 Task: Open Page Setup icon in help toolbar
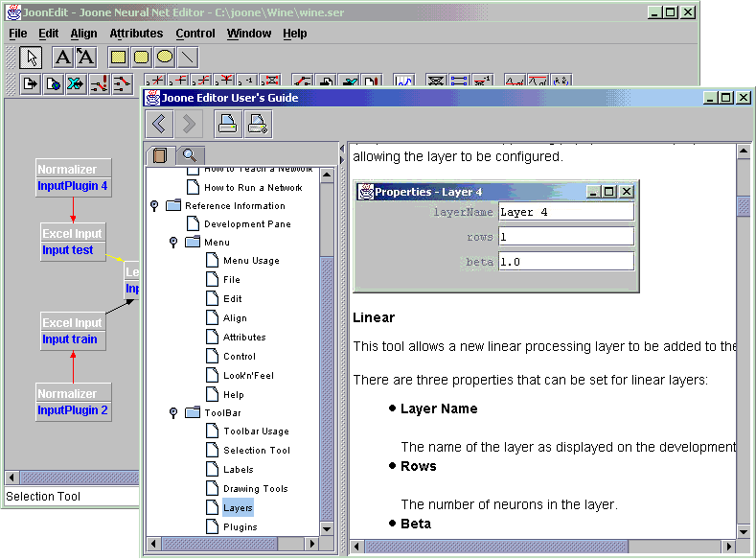point(257,124)
